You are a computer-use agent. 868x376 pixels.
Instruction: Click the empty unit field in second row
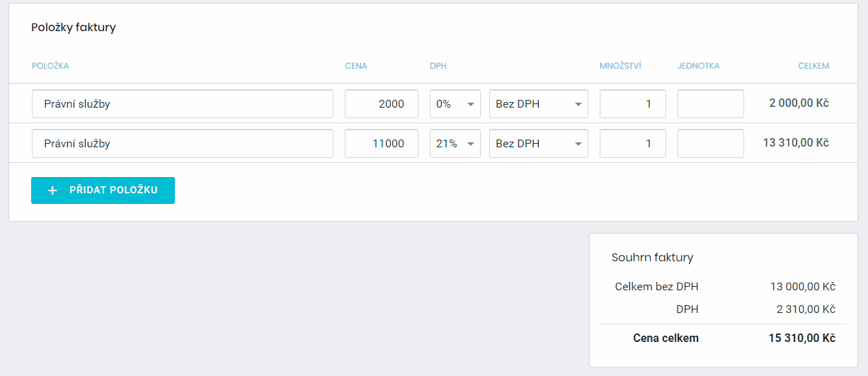[710, 144]
